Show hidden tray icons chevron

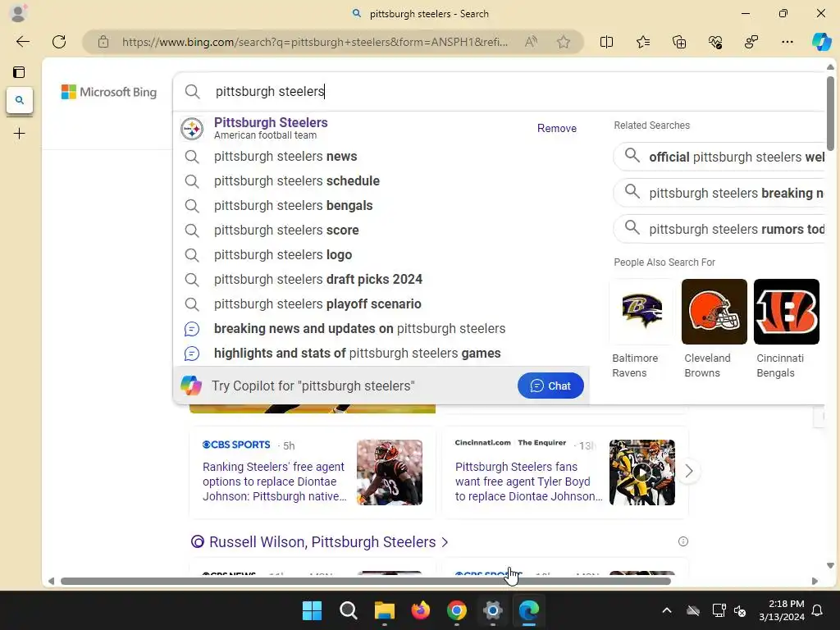(667, 610)
